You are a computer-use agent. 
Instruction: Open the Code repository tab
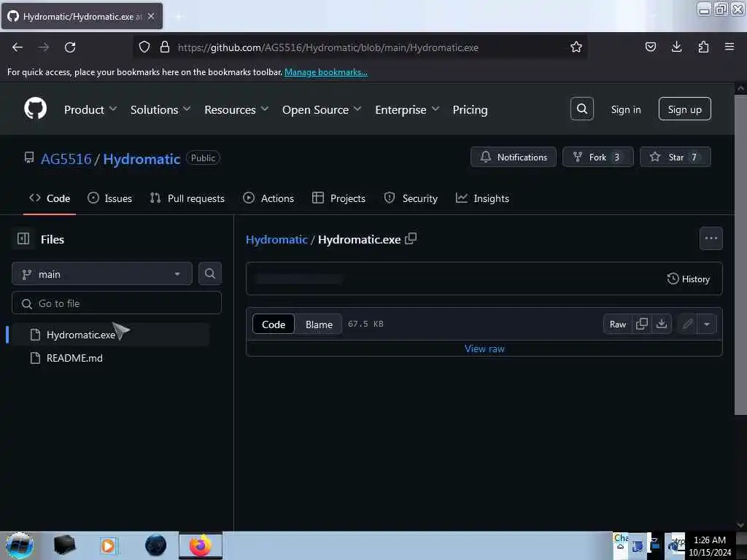point(50,198)
